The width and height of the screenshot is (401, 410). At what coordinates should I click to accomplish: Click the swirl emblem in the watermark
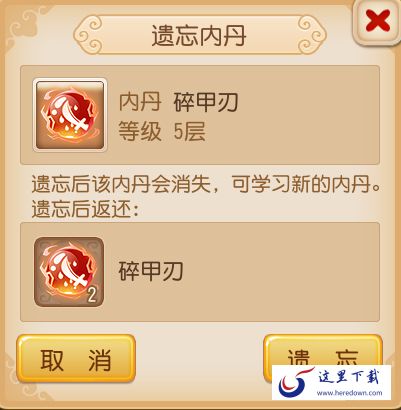point(295,382)
